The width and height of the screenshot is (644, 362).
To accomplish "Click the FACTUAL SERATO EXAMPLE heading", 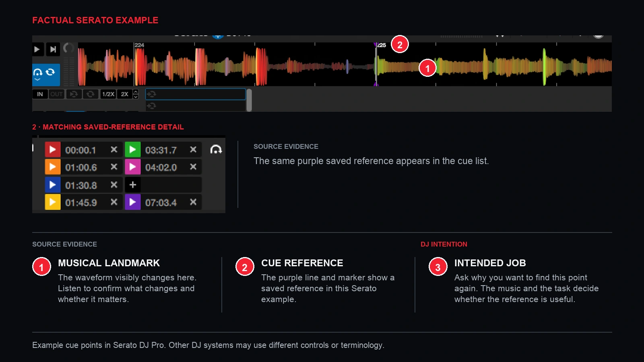I will 95,20.
